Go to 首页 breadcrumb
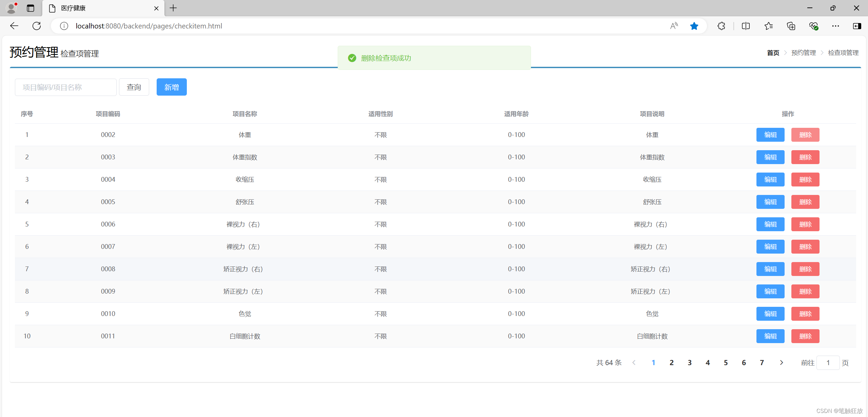This screenshot has width=868, height=417. pos(773,53)
